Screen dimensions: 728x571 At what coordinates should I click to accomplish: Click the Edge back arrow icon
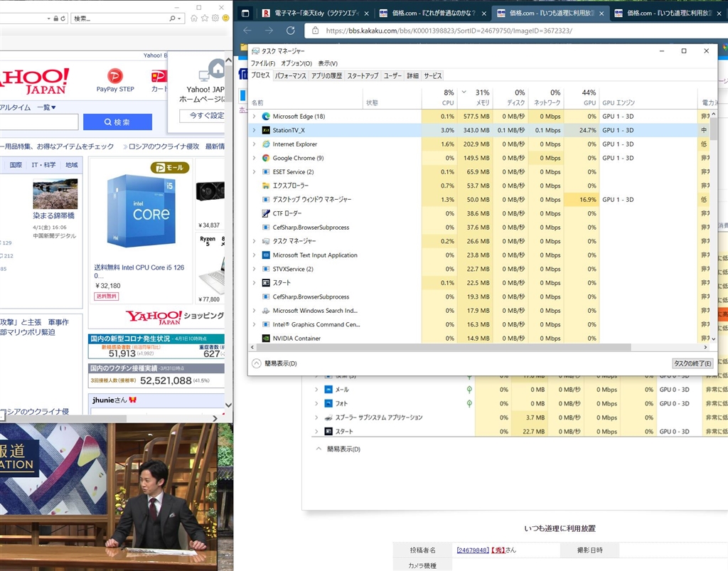(247, 31)
